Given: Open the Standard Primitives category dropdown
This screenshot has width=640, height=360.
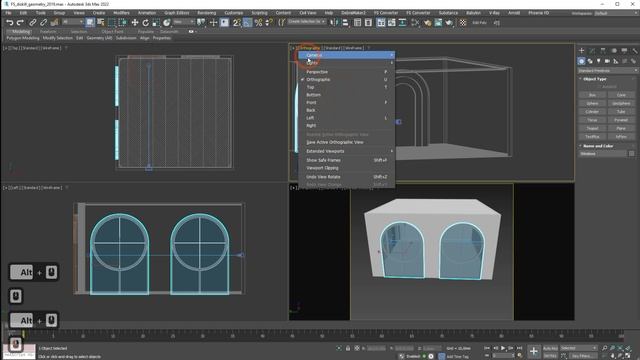Looking at the screenshot, I should click(x=607, y=71).
